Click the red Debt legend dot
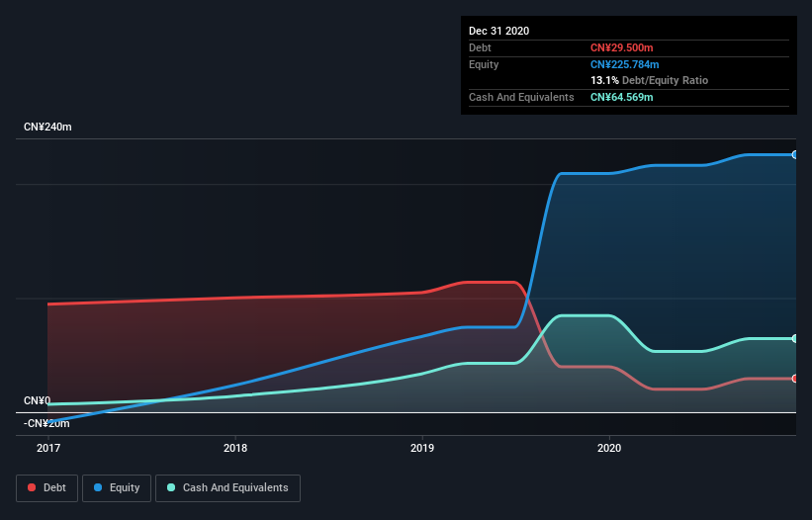Screen dimensions: 812x520 coord(32,487)
